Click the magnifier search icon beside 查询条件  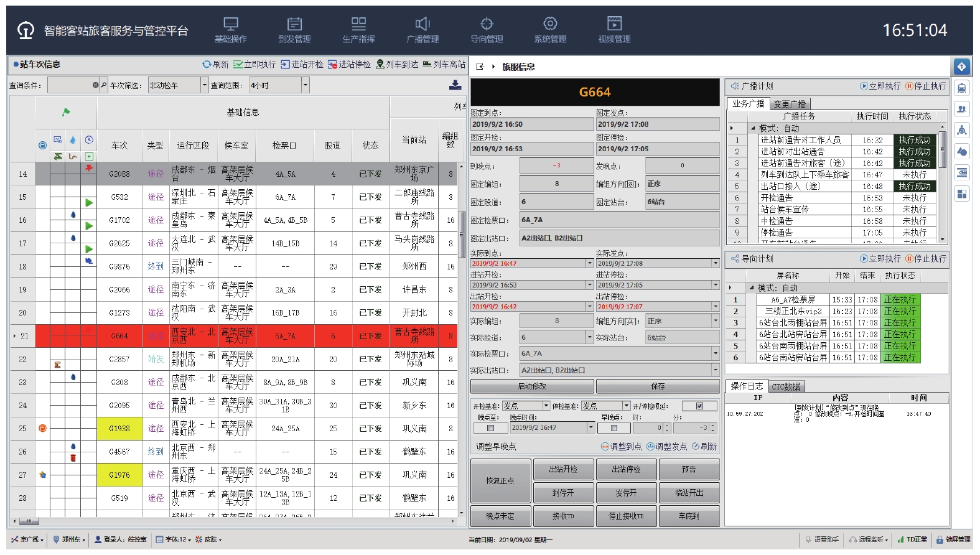coord(104,85)
